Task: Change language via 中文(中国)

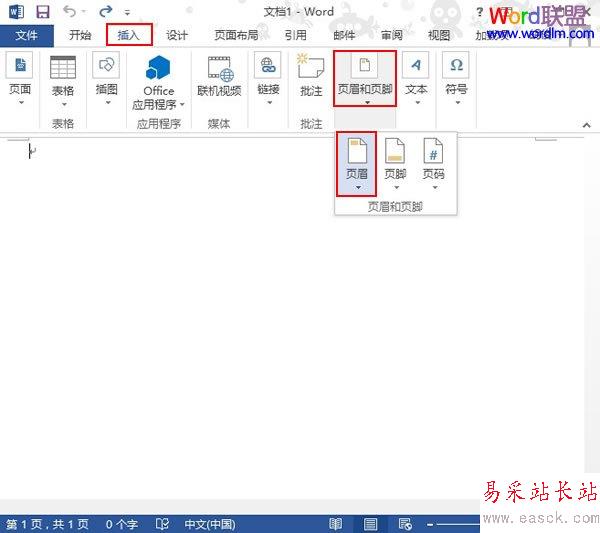Action: (210, 524)
